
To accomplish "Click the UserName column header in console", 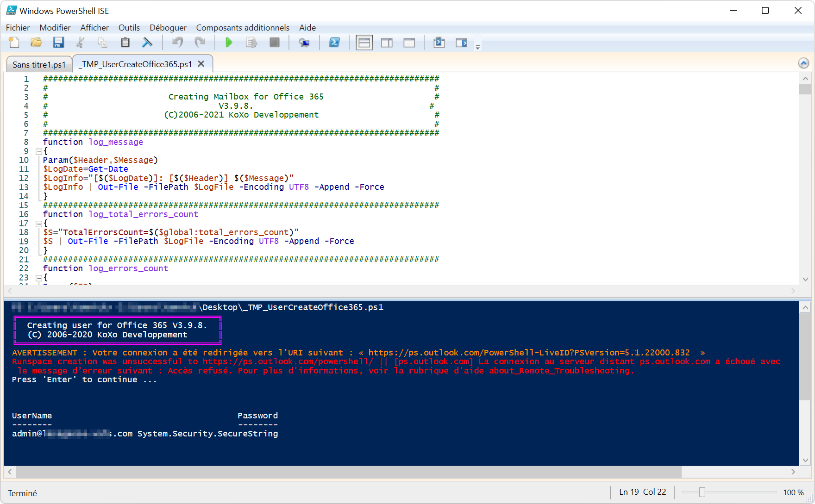I will [32, 416].
